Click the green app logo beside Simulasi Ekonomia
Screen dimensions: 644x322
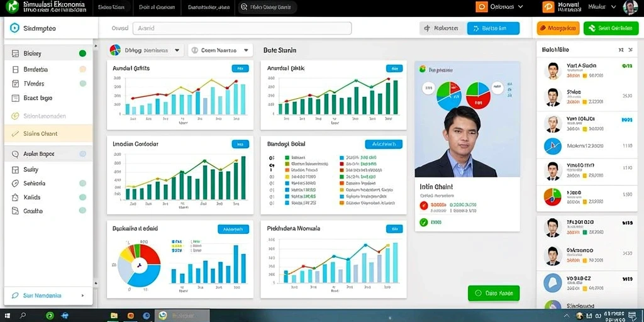click(x=11, y=6)
